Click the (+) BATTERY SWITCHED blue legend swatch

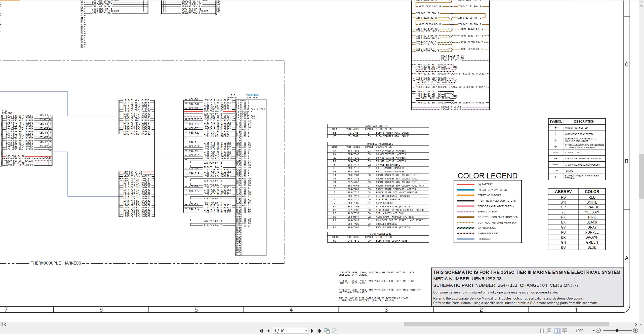[x=466, y=190]
